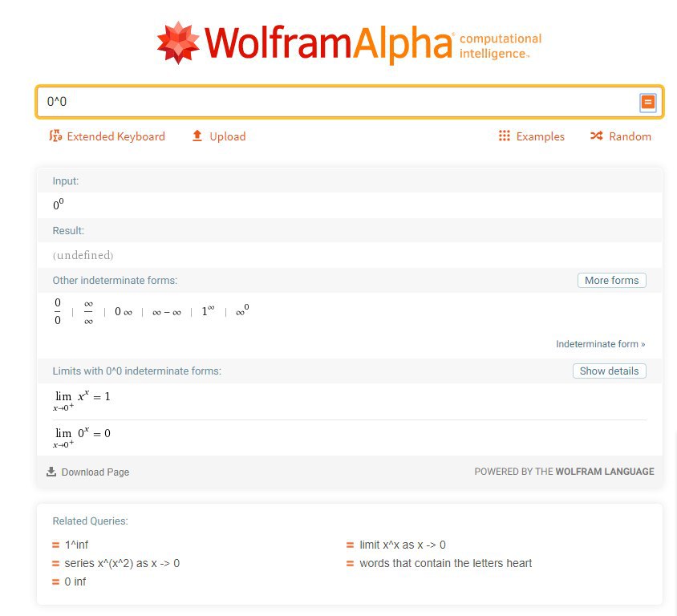
Task: Click the 0^0 rendered input expression
Action: [x=59, y=204]
